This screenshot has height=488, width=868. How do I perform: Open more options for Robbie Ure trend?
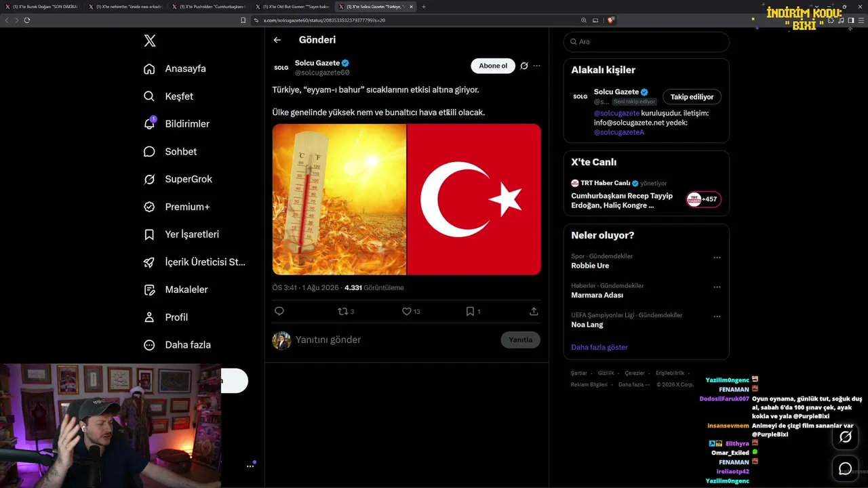717,258
